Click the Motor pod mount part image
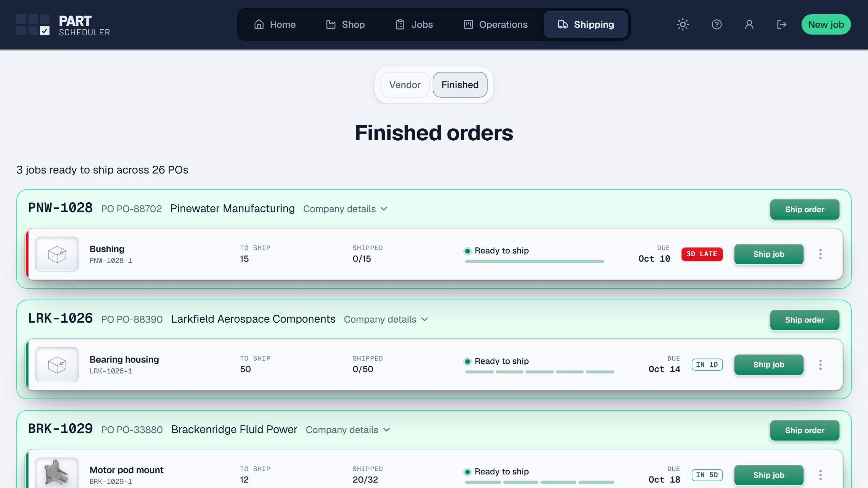The height and width of the screenshot is (488, 868). (57, 473)
